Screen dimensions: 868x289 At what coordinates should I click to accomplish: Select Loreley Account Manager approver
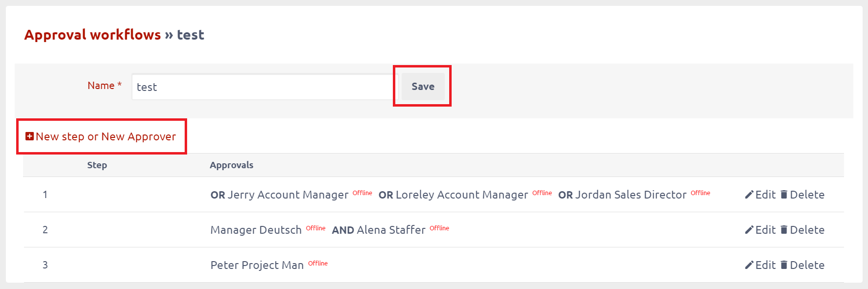(462, 195)
